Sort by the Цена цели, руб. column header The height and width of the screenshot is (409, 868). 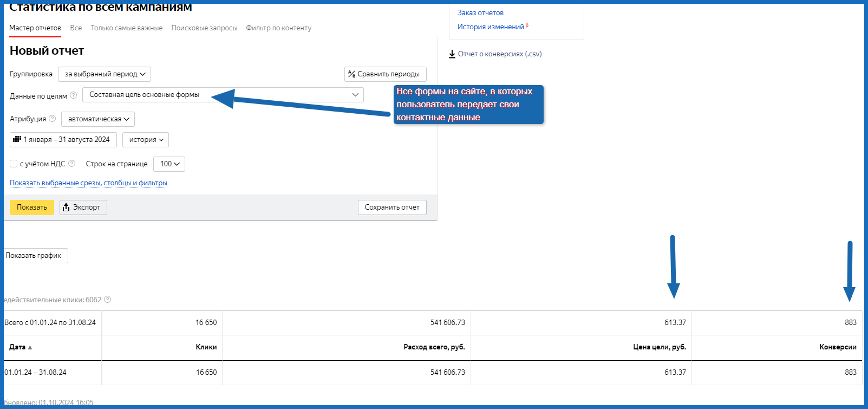click(660, 347)
